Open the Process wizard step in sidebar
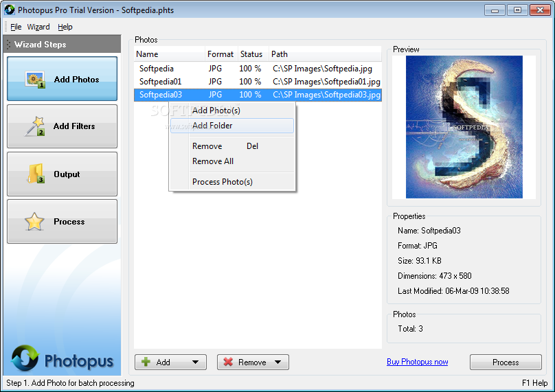The width and height of the screenshot is (555, 392). pyautogui.click(x=62, y=221)
